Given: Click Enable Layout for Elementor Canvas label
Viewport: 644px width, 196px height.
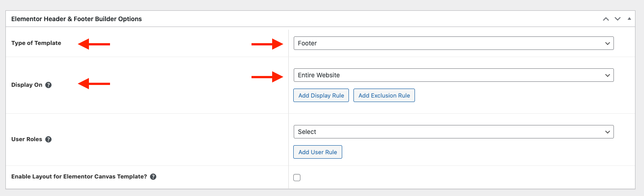Looking at the screenshot, I should pos(79,177).
